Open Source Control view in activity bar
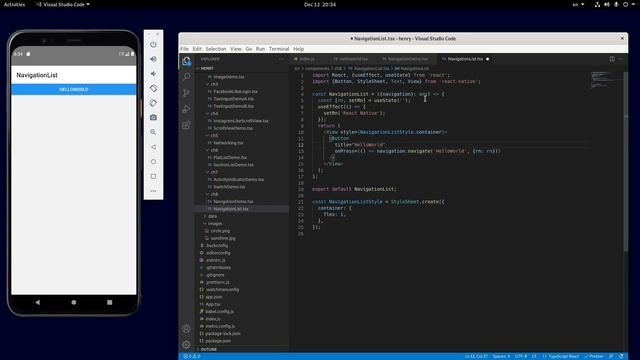Image resolution: width=640 pixels, height=360 pixels. coord(187,93)
